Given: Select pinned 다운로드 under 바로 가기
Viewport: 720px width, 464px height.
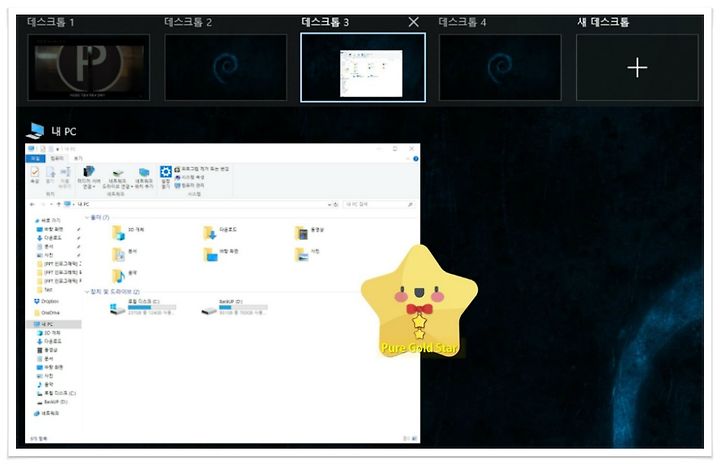Looking at the screenshot, I should [x=49, y=238].
